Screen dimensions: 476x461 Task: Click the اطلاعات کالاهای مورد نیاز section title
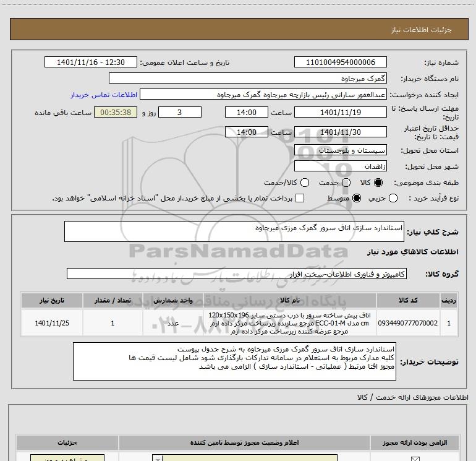click(x=412, y=252)
